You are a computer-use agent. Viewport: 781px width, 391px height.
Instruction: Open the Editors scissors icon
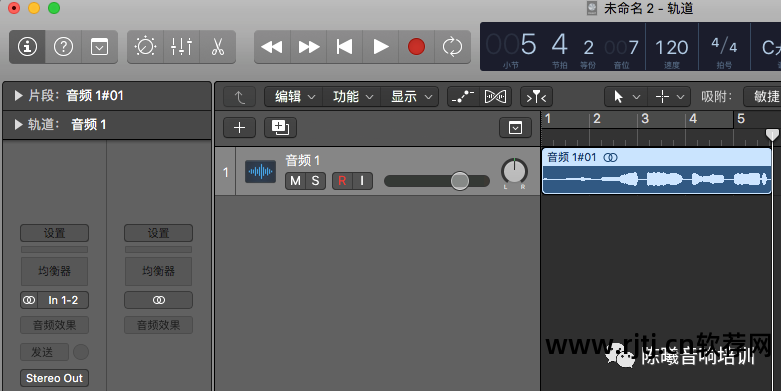coord(218,47)
